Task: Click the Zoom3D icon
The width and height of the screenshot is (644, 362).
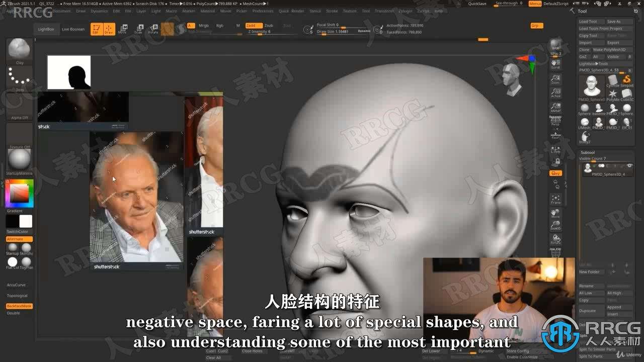Action: 555,226
